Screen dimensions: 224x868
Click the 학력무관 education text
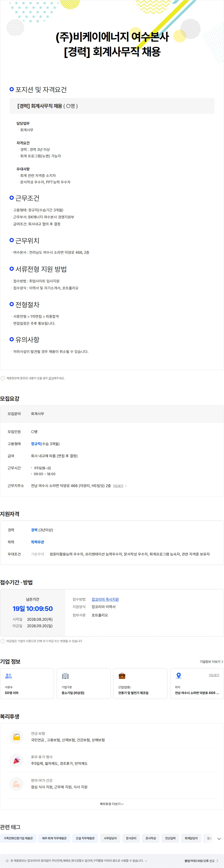(x=38, y=542)
